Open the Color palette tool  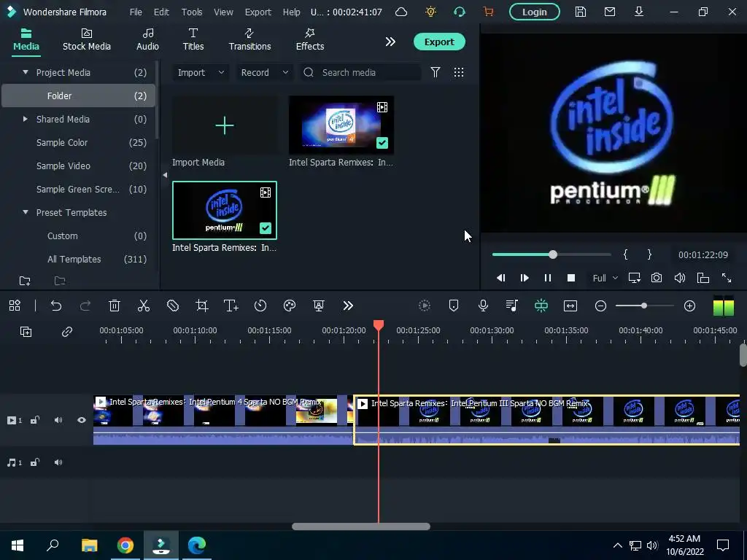(290, 306)
